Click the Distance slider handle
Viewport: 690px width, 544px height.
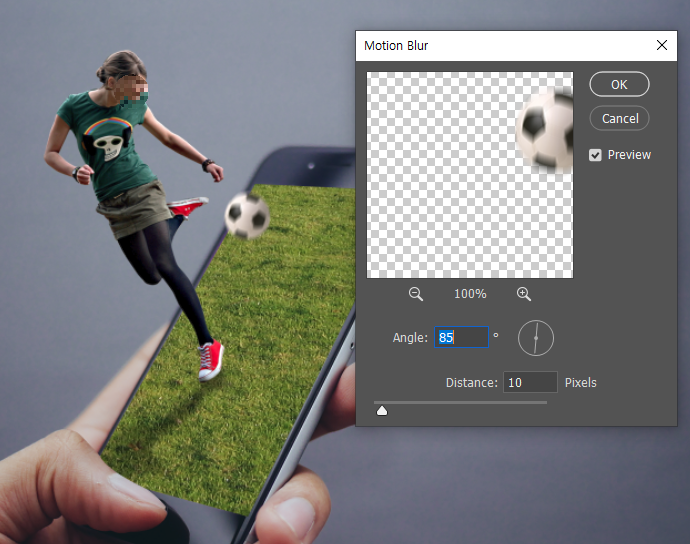(382, 411)
